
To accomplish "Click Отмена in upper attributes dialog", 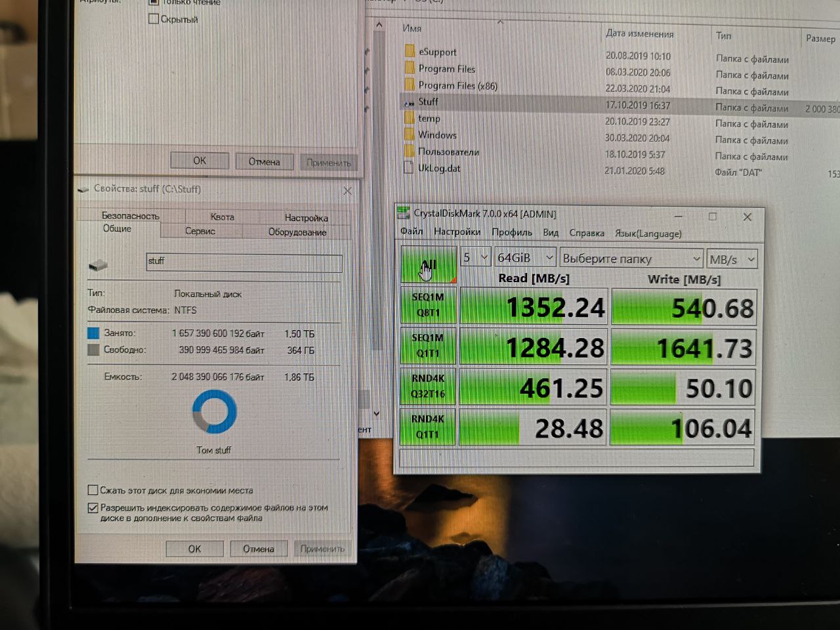I will coord(264,161).
